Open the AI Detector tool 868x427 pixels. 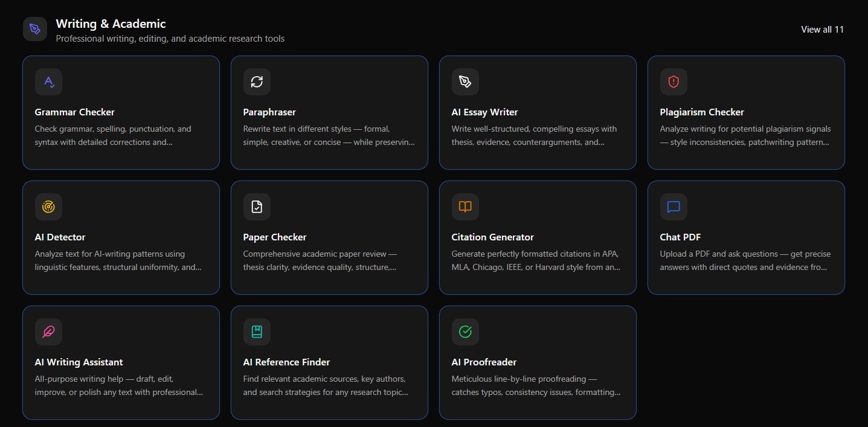coord(121,237)
